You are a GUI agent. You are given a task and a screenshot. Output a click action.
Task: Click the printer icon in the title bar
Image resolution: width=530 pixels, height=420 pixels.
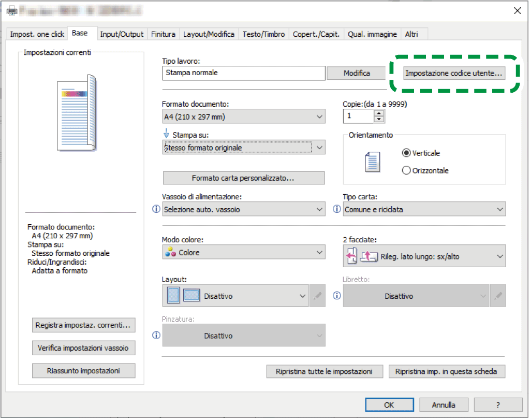point(12,11)
